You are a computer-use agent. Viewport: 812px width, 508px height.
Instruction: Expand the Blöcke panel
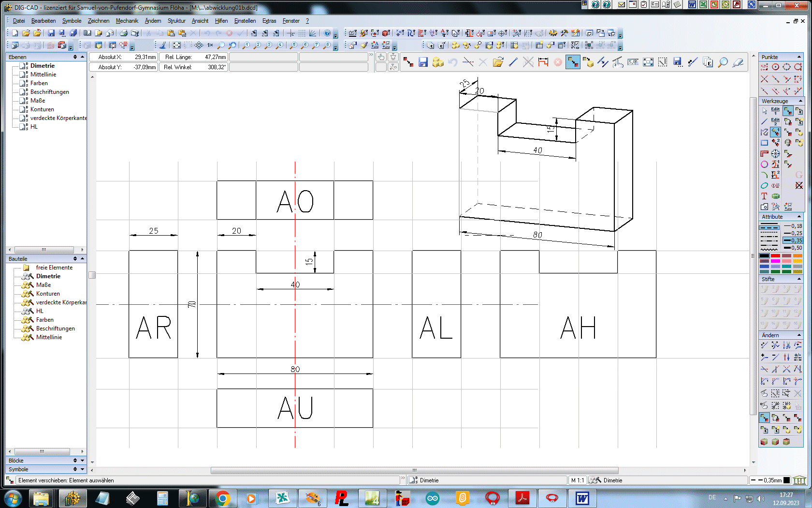[x=82, y=461]
